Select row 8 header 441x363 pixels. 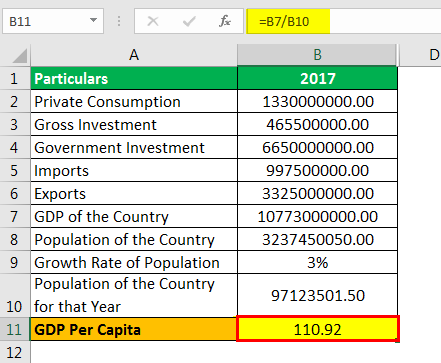(x=15, y=239)
